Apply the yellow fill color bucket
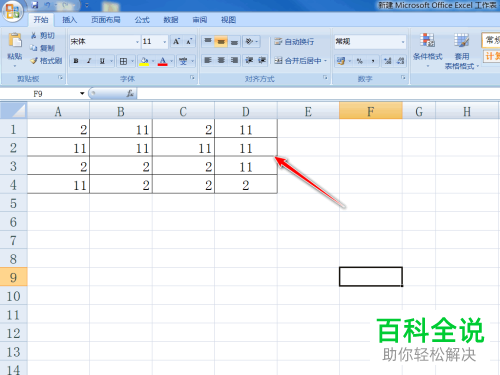This screenshot has height=375, width=500. click(144, 61)
